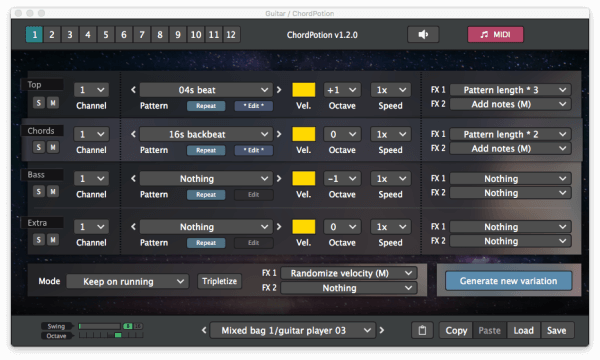Viewport: 600px width, 360px height.
Task: Switch to variation slot 12
Action: click(x=231, y=35)
